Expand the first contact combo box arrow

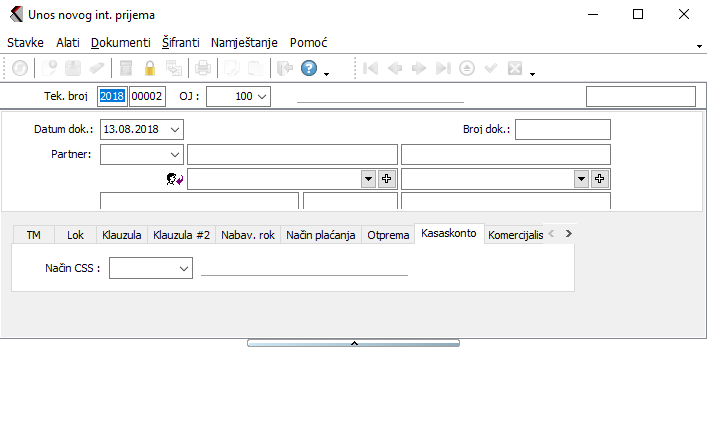(x=368, y=178)
